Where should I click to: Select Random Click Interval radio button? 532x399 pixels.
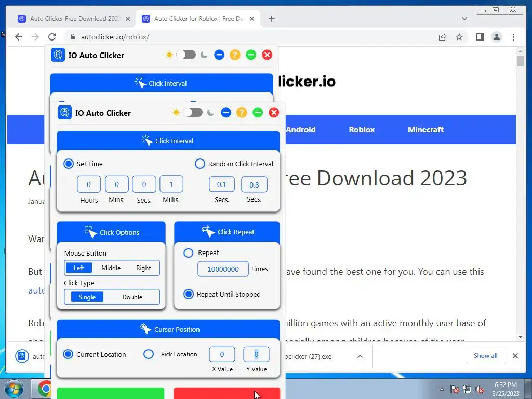(x=200, y=164)
